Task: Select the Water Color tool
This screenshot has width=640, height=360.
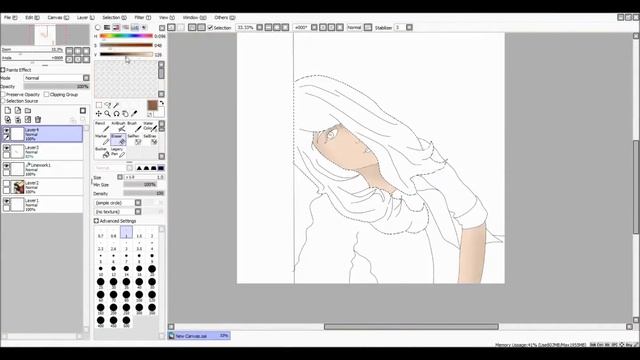Action: pyautogui.click(x=149, y=127)
